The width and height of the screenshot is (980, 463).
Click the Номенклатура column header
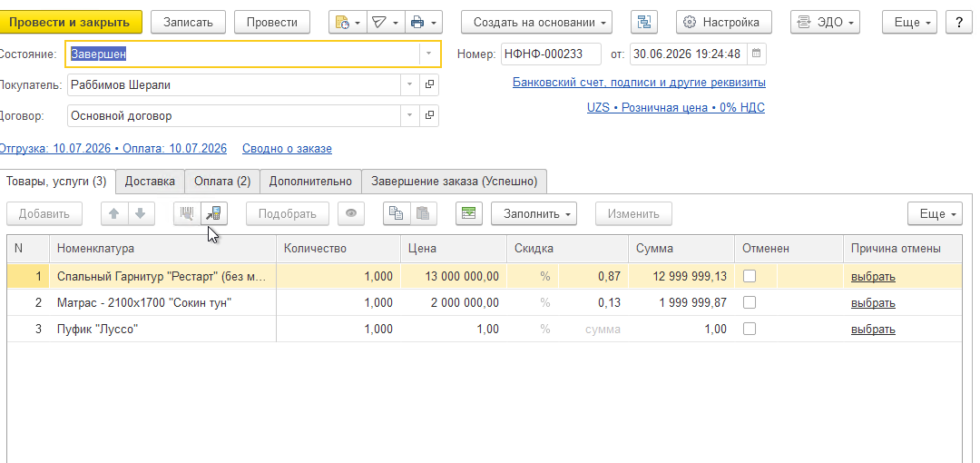coord(162,249)
